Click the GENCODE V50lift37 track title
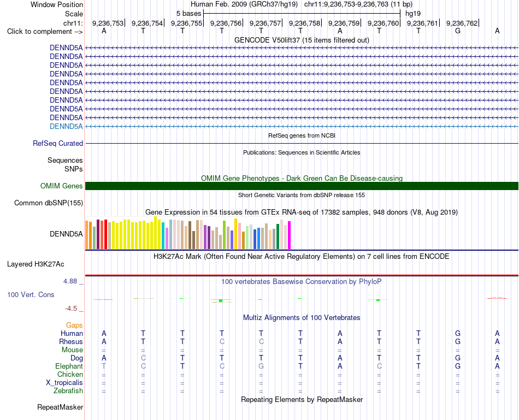 302,40
